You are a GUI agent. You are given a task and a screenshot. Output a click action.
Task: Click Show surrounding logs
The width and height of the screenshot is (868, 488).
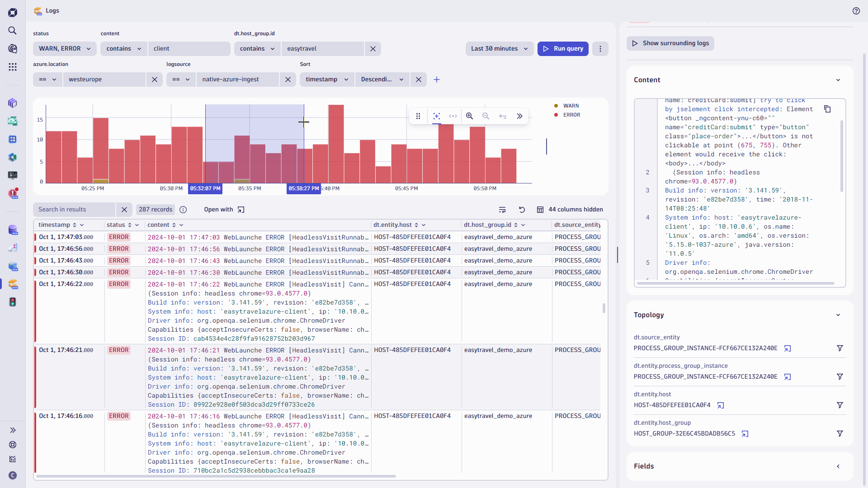tap(670, 43)
